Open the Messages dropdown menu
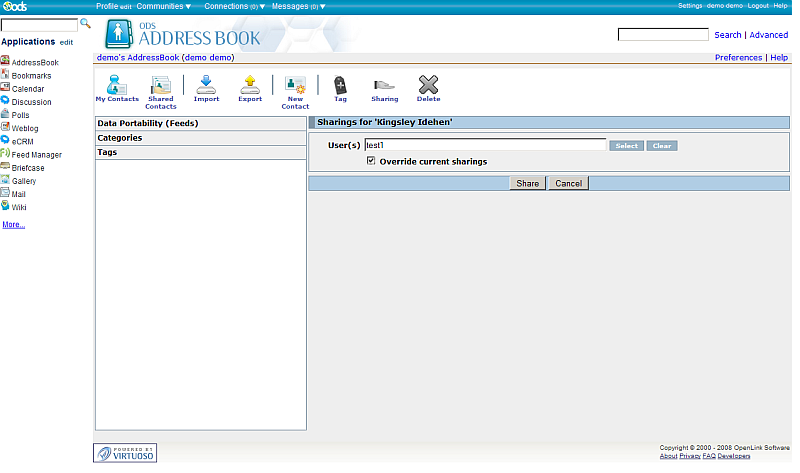The width and height of the screenshot is (800, 473). point(298,6)
